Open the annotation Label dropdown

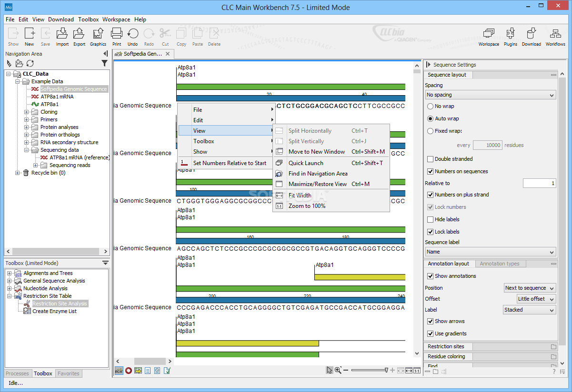[x=530, y=310]
